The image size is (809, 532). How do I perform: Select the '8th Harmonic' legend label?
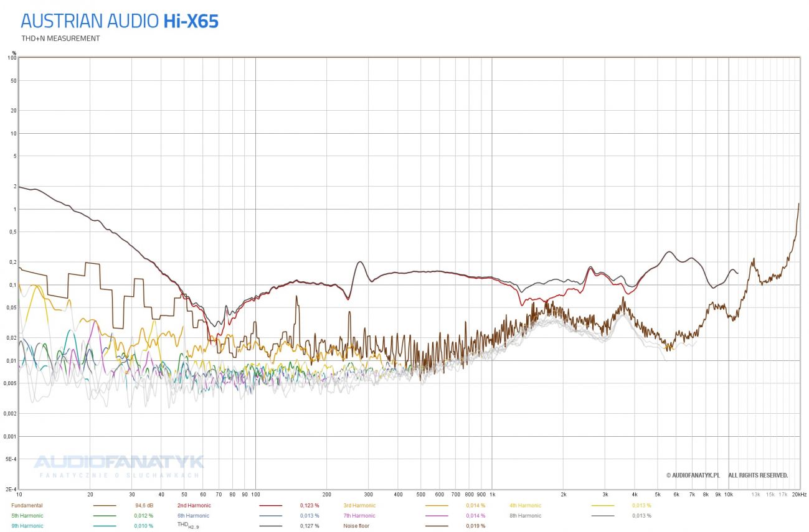pos(526,516)
